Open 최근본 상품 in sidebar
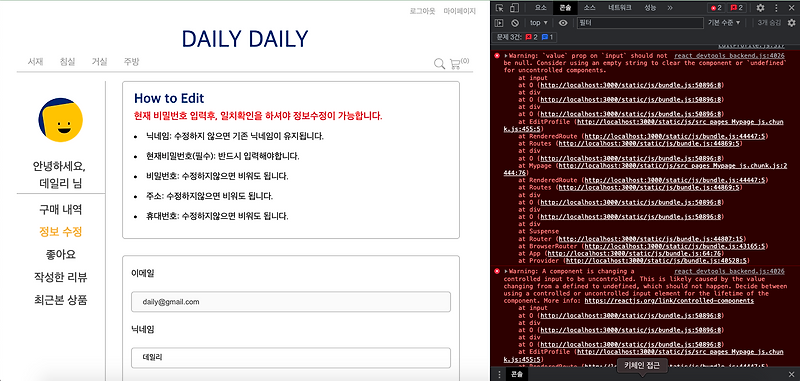Screen dimensions: 800x381 point(60,299)
